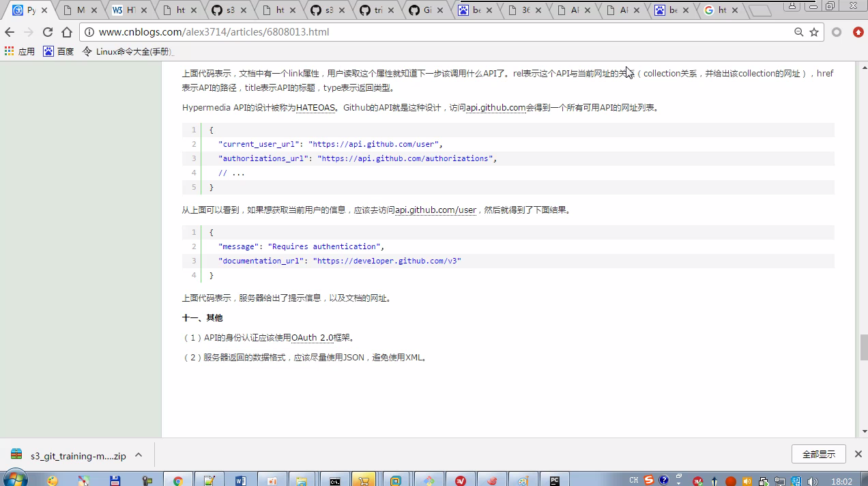Open the zoom magnifier in address bar
Screen dimensions: 868x486
tap(799, 32)
